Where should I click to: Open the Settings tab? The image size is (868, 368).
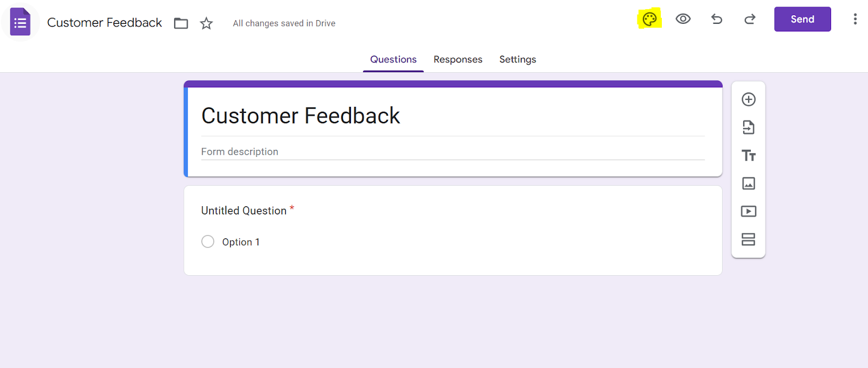point(518,59)
